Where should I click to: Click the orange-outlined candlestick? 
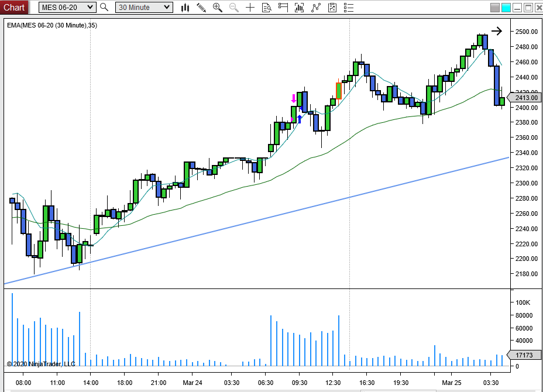tap(339, 91)
